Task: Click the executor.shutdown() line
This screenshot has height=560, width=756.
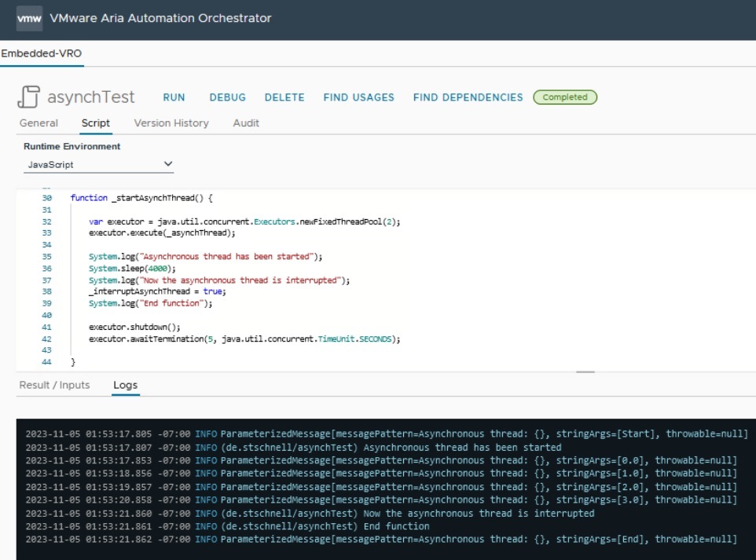Action: (x=134, y=328)
